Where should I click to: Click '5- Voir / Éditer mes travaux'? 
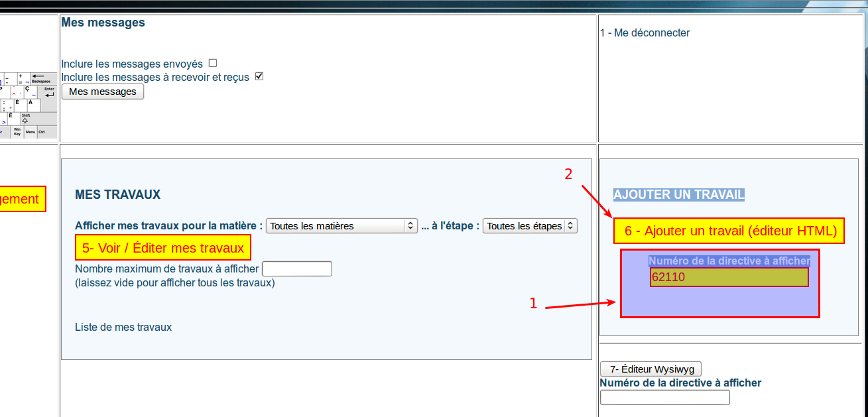coord(163,248)
